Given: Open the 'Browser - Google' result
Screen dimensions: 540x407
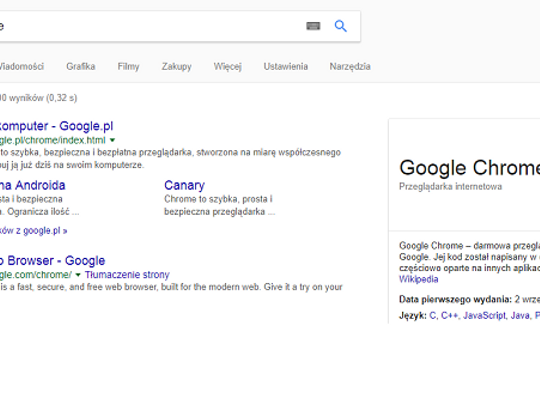Looking at the screenshot, I should pos(52,261).
